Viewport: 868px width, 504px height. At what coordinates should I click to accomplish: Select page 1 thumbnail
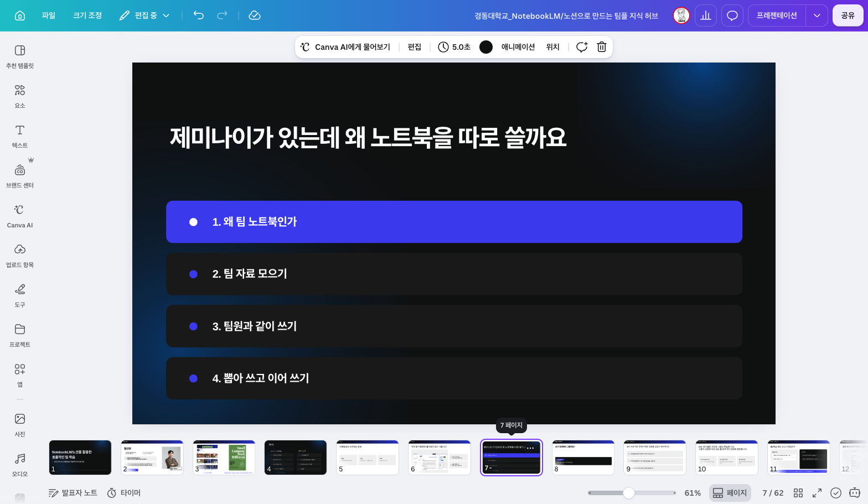(x=80, y=458)
